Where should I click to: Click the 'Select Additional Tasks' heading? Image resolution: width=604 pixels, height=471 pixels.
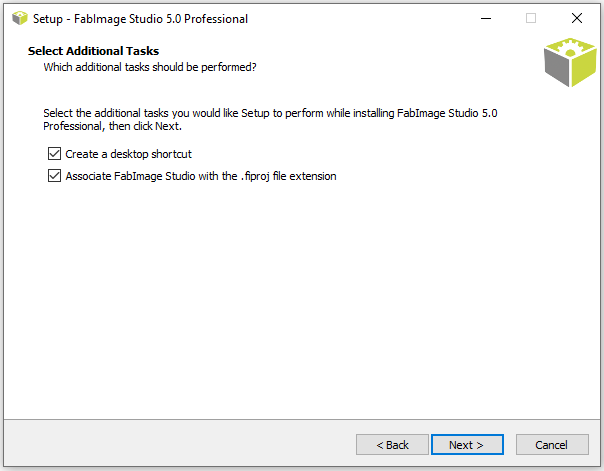(93, 51)
